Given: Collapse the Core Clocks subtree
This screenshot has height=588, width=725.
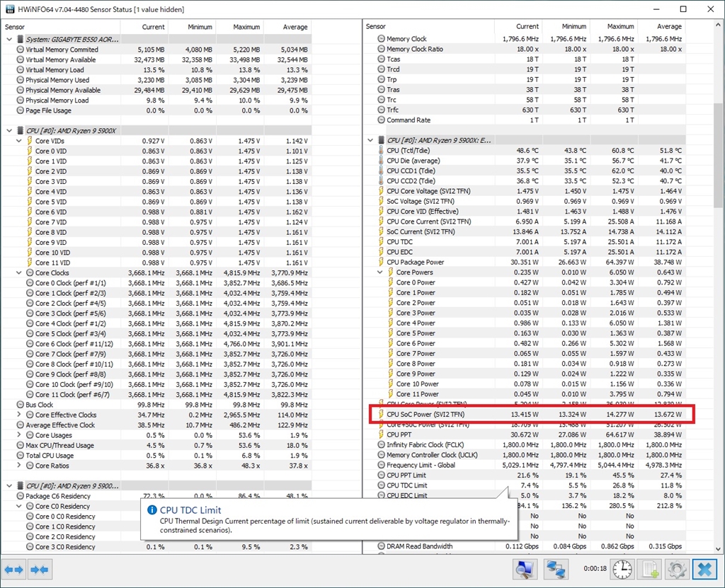Looking at the screenshot, I should point(18,272).
